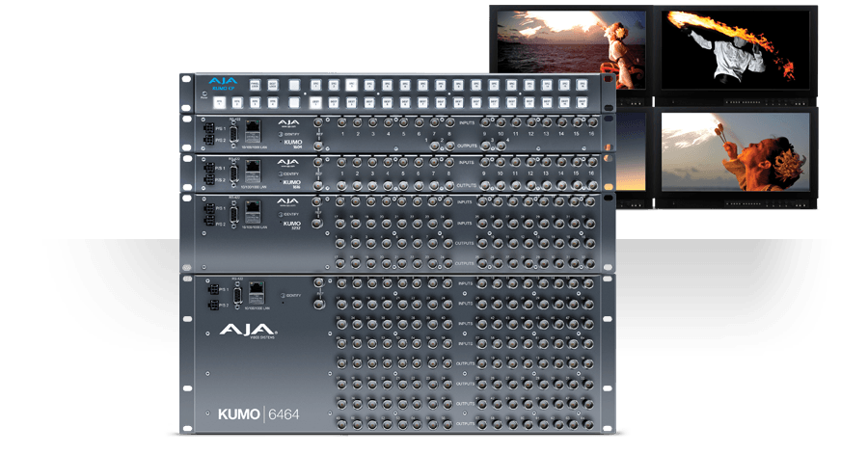The width and height of the screenshot is (868, 453).
Task: Click the RS-422 serial port on KUMO 1604
Action: 233,133
